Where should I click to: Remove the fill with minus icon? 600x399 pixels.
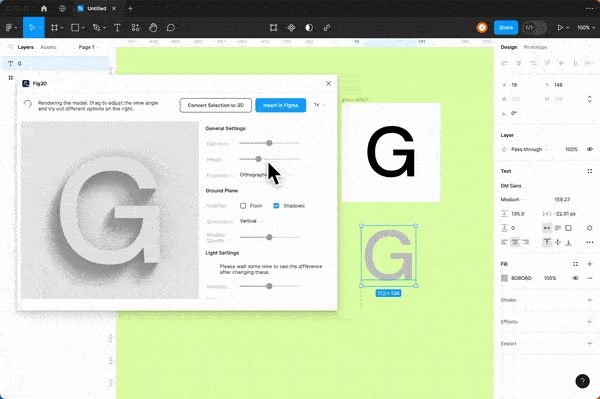point(589,278)
